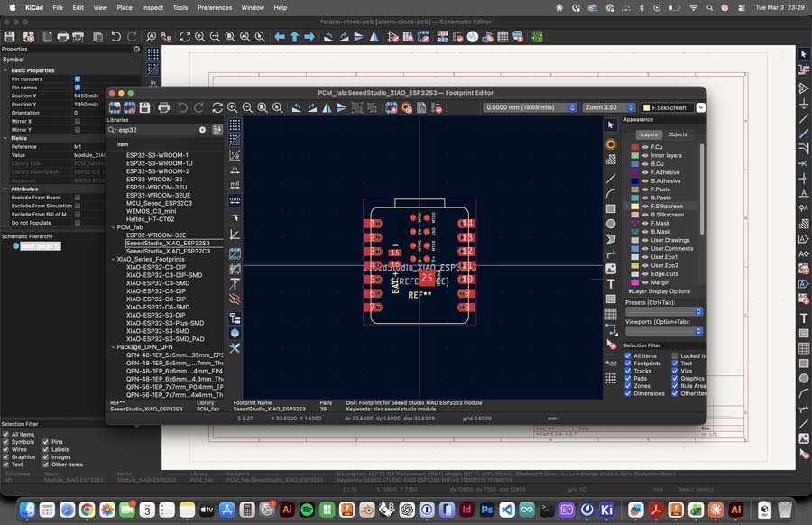Mirror footprint horizontally in Footprint Editor toolbar

click(x=327, y=107)
